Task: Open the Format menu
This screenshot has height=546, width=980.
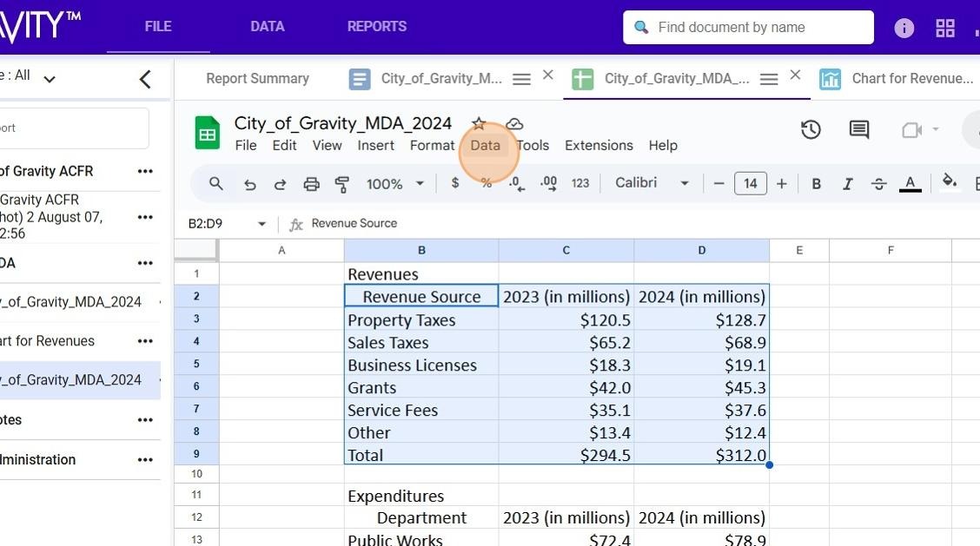Action: coord(432,146)
